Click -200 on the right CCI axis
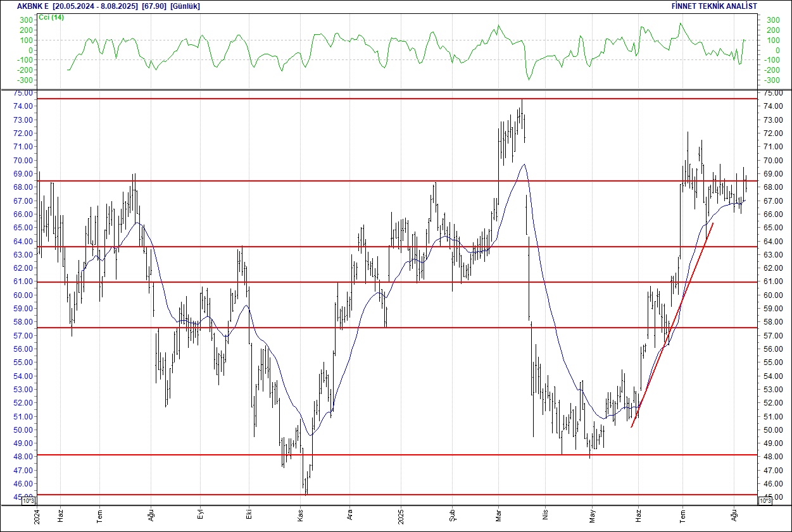The height and width of the screenshot is (532, 792). click(770, 70)
